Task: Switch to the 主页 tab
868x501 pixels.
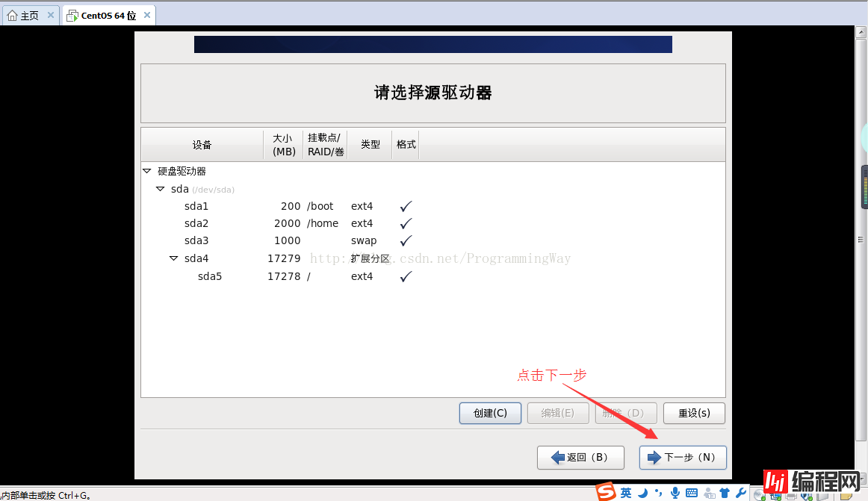Action: click(x=29, y=15)
